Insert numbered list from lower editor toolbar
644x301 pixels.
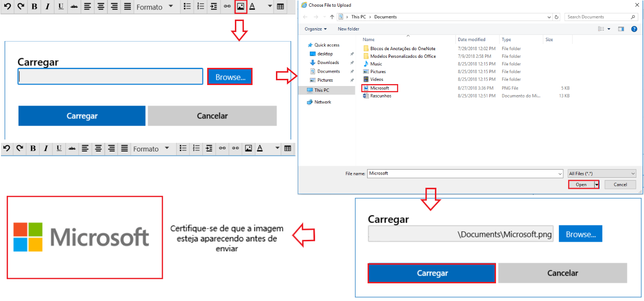[196, 149]
